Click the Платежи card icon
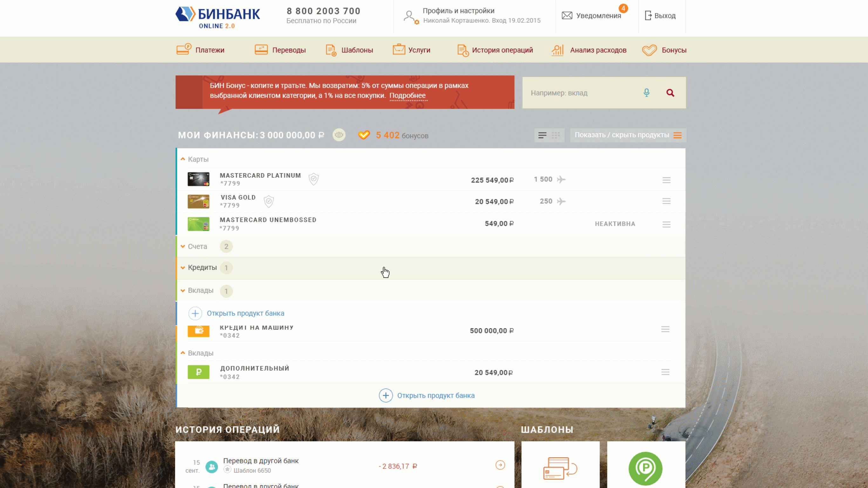This screenshot has width=868, height=488. (184, 49)
